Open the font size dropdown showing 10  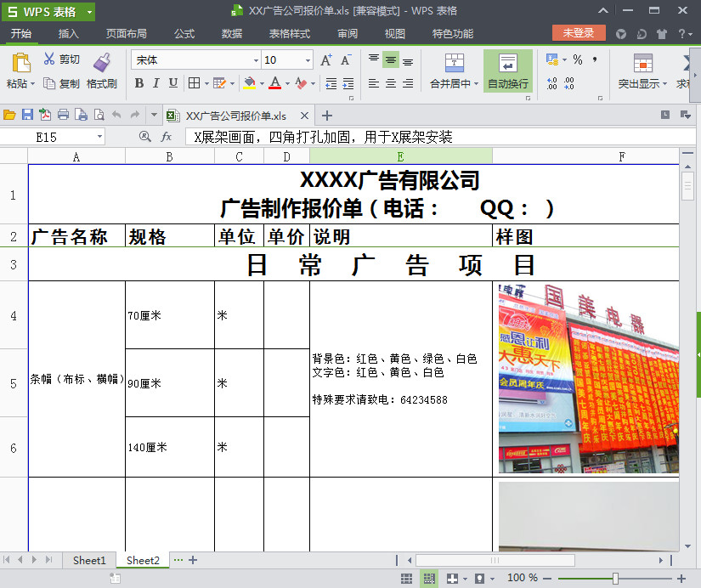pyautogui.click(x=308, y=60)
